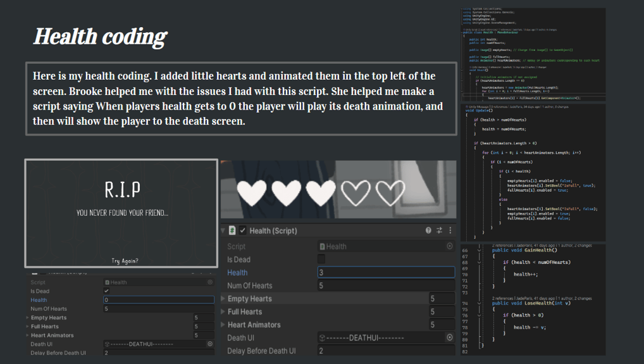Click Heart Animators size field under hearts image
The image size is (644, 364).
tap(442, 325)
